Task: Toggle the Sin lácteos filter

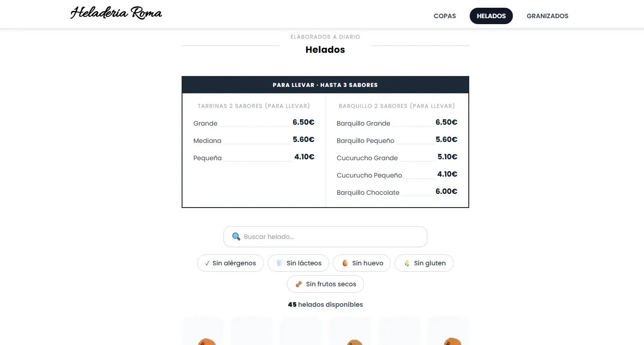Action: 298,263
